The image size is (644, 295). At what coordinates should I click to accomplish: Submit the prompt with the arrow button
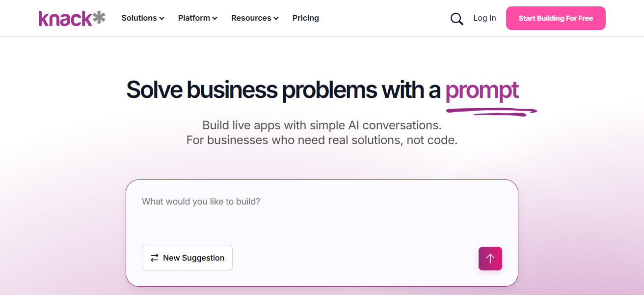pyautogui.click(x=490, y=259)
